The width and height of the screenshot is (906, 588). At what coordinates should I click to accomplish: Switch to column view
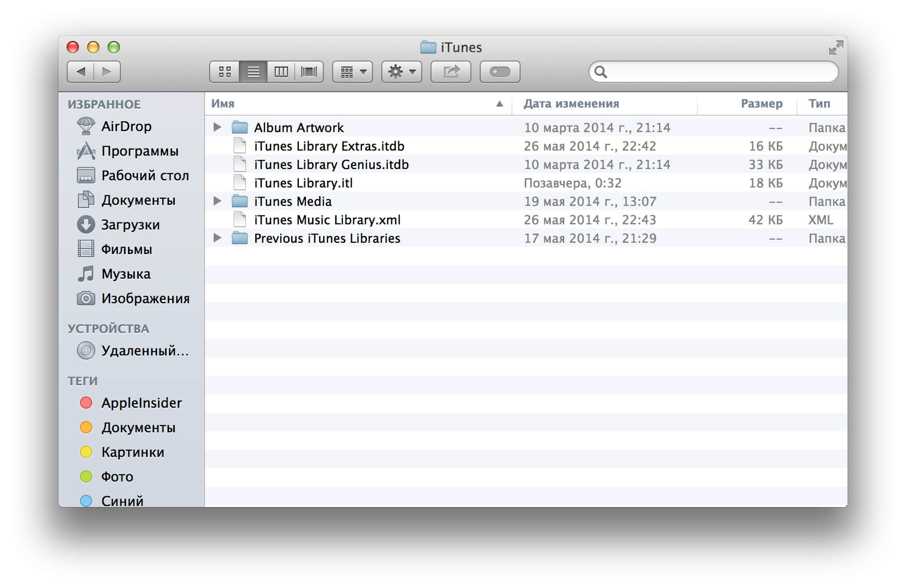click(281, 72)
